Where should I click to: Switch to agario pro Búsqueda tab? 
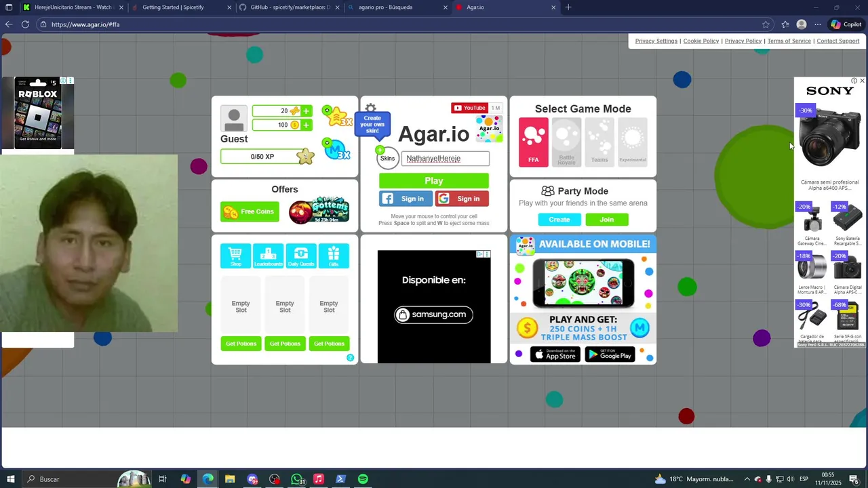(x=398, y=7)
